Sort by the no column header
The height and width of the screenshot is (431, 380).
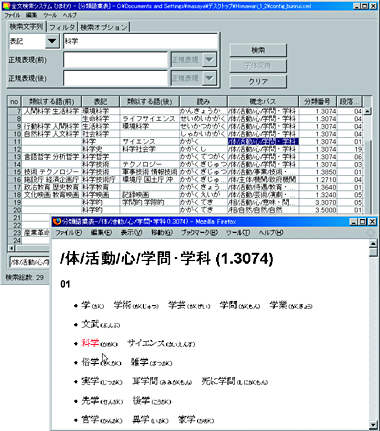point(14,101)
